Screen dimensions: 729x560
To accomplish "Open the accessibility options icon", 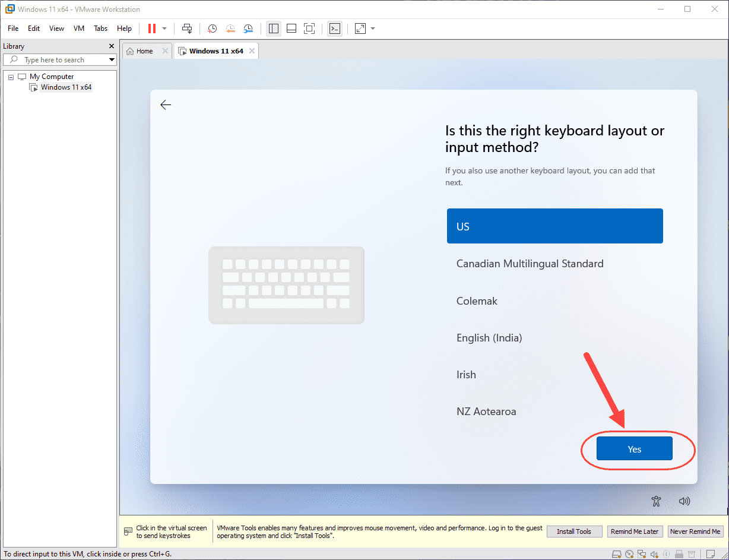I will click(655, 501).
